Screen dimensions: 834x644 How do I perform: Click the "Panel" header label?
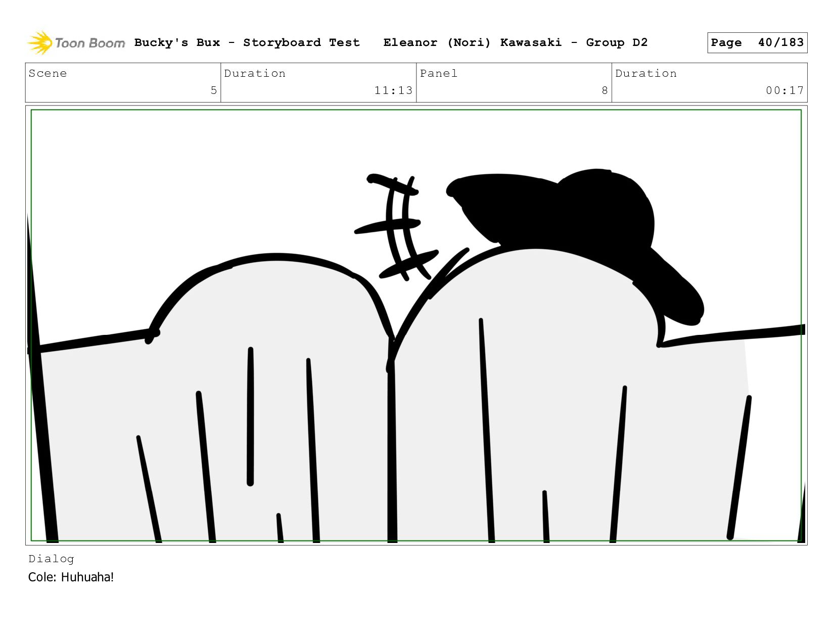tap(439, 74)
